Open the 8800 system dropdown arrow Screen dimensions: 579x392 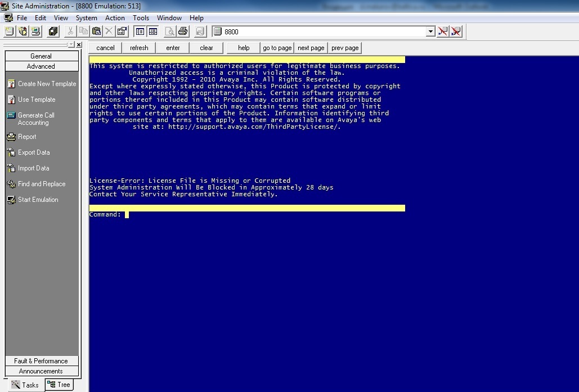coord(430,31)
